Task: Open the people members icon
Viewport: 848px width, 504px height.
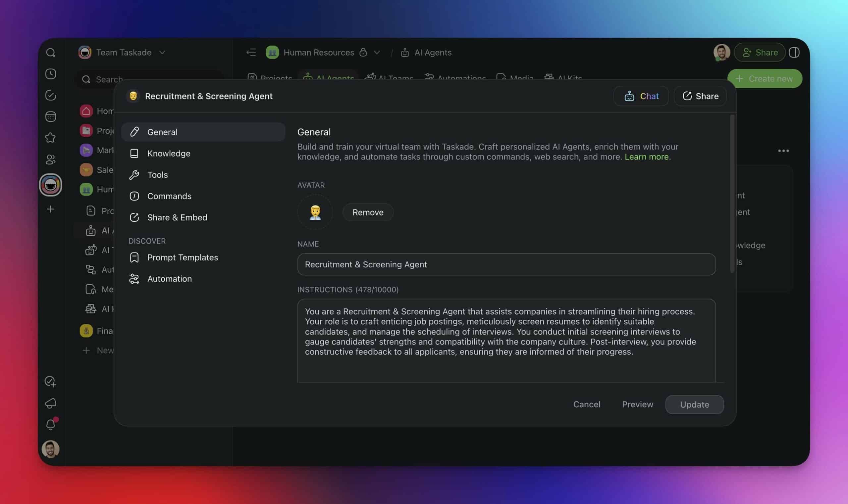Action: (x=51, y=159)
